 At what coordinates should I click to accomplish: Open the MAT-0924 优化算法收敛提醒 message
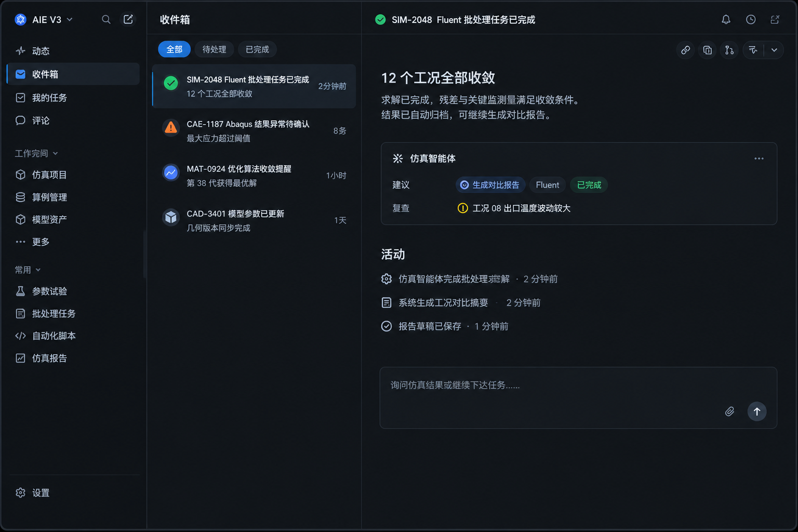(254, 176)
